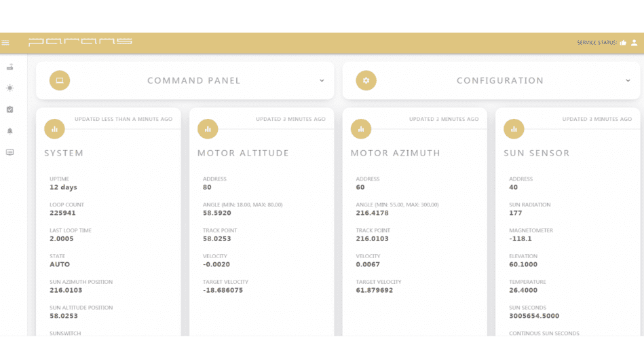Viewport: 644px width, 358px height.
Task: Click the service status thumbs-up icon
Action: pyautogui.click(x=624, y=43)
